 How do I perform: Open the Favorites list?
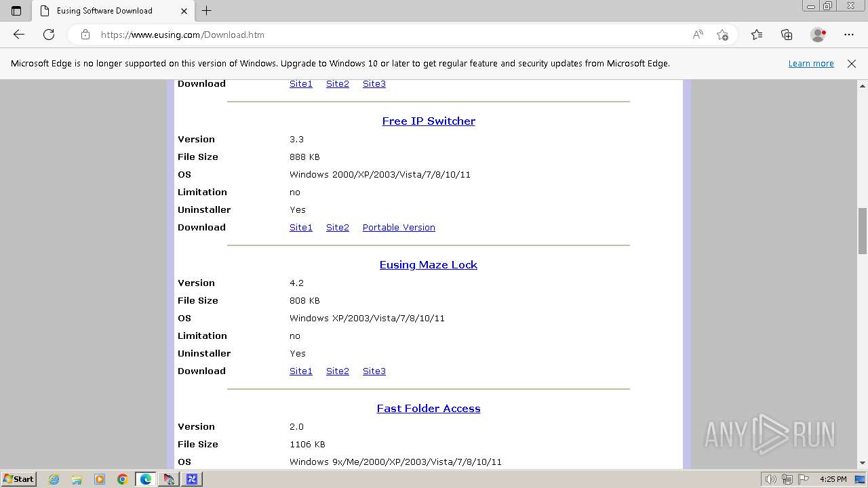(757, 35)
